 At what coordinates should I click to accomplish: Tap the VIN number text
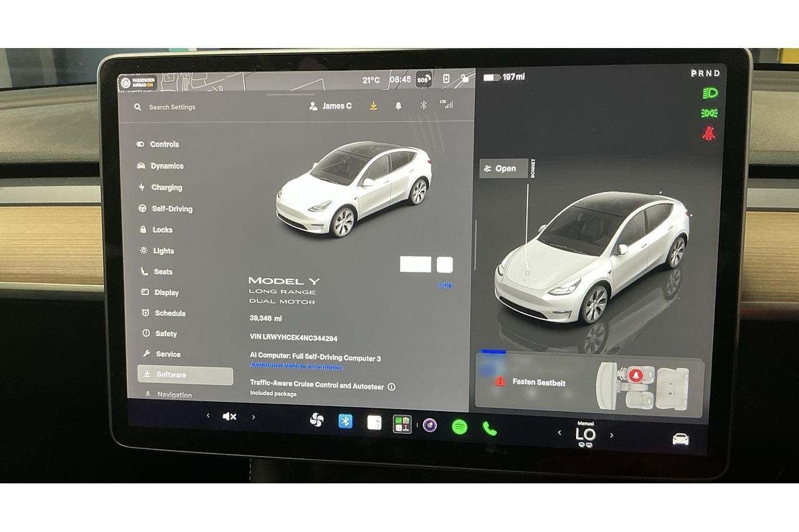(x=293, y=338)
